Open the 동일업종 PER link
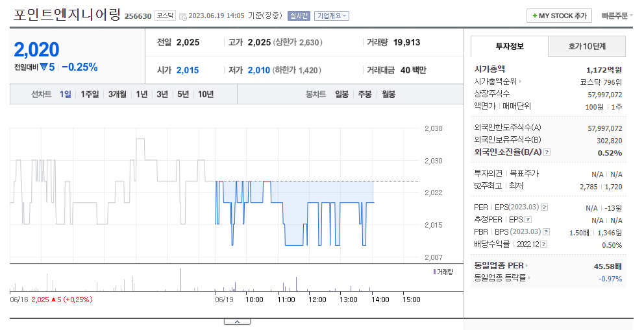The height and width of the screenshot is (330, 644). click(499, 266)
